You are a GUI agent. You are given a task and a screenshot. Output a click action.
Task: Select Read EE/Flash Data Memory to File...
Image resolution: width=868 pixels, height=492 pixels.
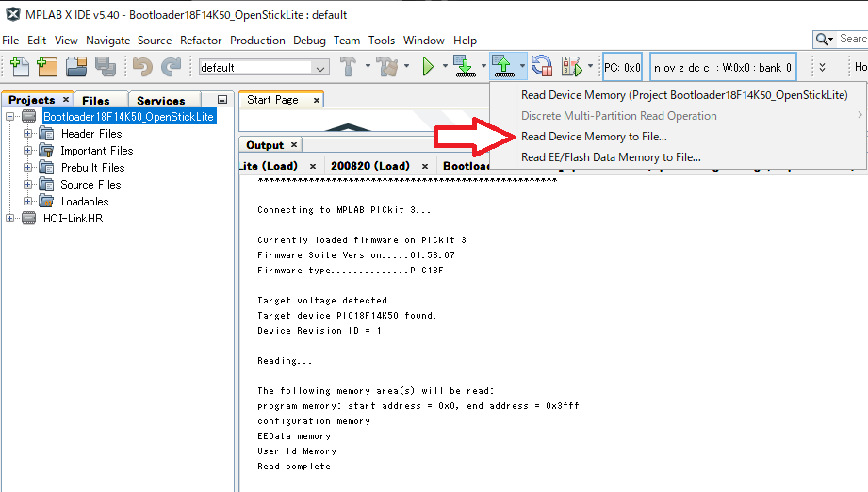tap(611, 157)
